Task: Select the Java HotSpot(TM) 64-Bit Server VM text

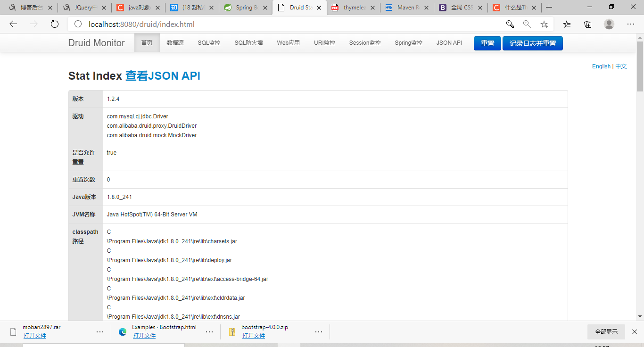Action: (x=152, y=215)
